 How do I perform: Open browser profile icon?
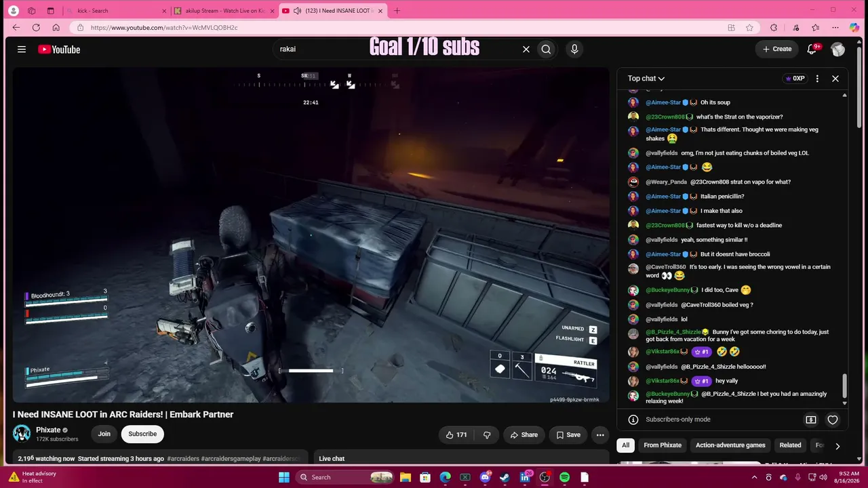[x=13, y=11]
